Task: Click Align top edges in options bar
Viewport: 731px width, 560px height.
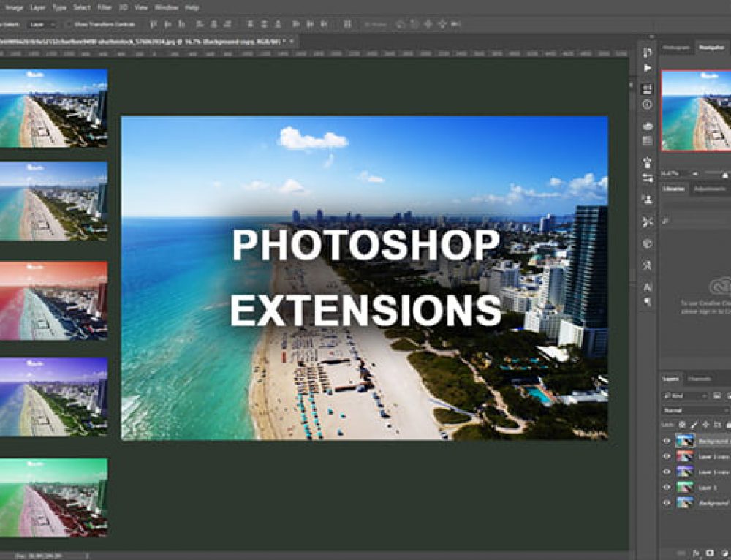Action: [154, 24]
